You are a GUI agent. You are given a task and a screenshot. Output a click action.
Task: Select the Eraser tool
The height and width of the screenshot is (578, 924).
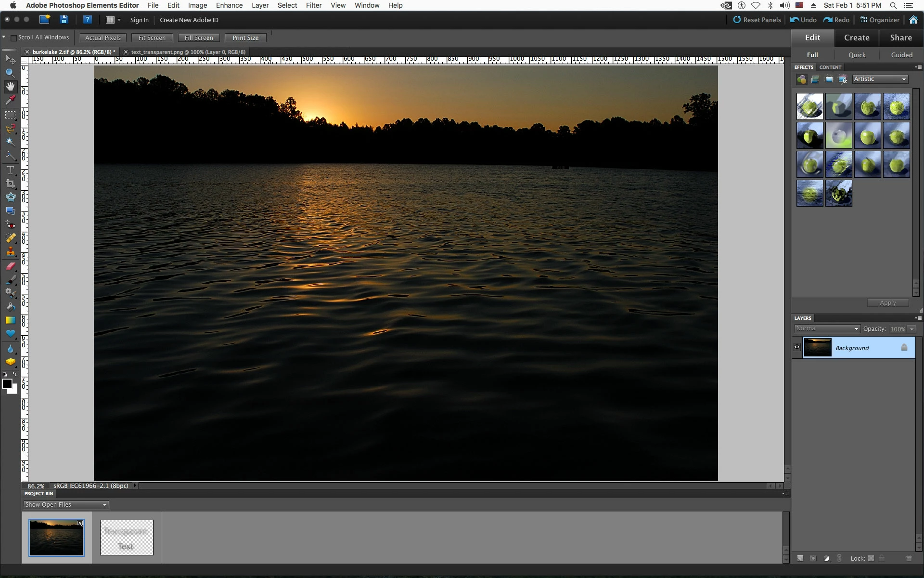pyautogui.click(x=10, y=266)
